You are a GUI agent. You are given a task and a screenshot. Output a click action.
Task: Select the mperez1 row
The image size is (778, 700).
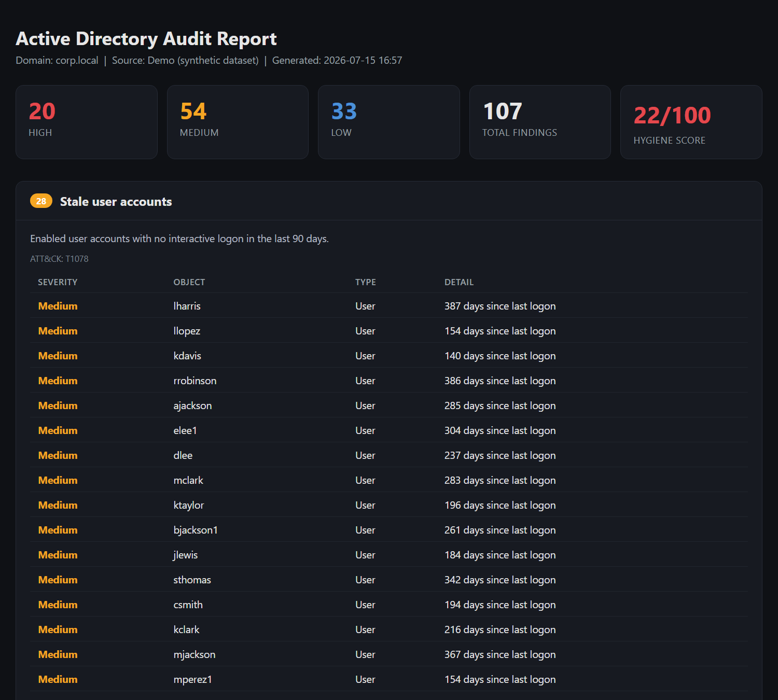pyautogui.click(x=389, y=679)
